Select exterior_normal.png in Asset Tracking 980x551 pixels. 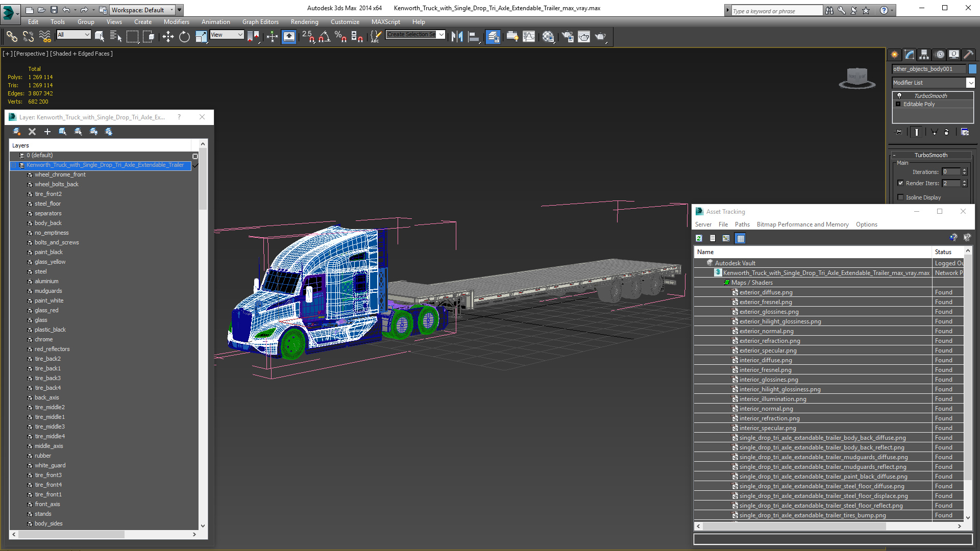(x=766, y=331)
